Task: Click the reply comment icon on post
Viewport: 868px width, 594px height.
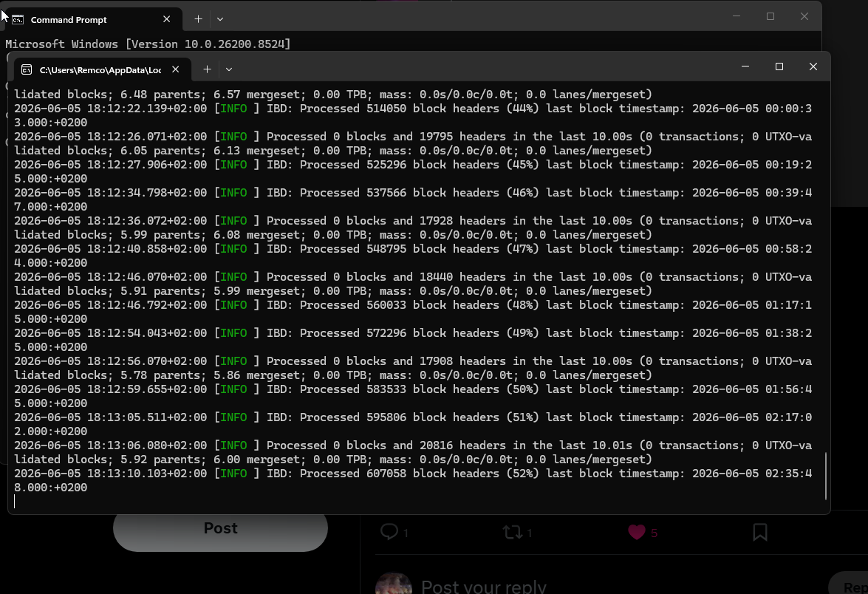Action: 389,532
